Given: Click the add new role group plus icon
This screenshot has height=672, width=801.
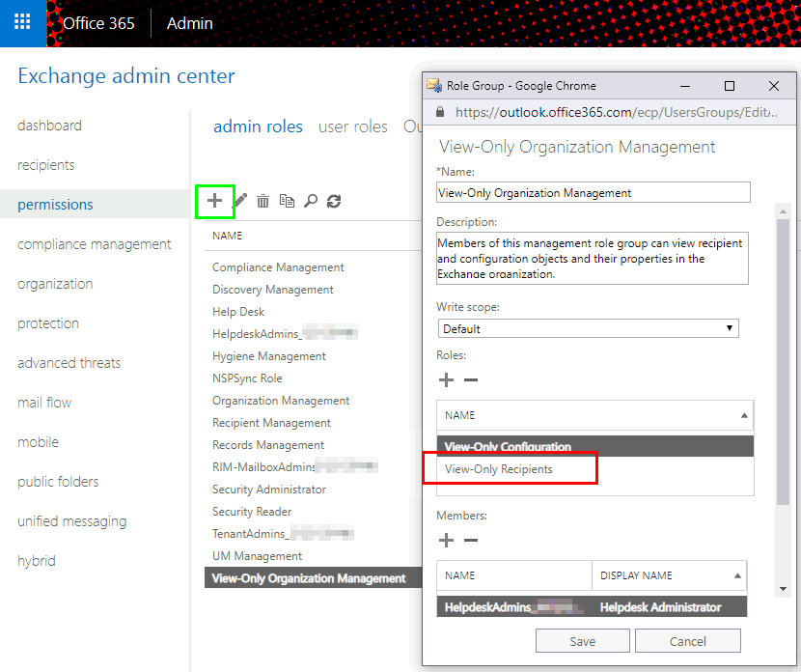Looking at the screenshot, I should click(x=215, y=201).
